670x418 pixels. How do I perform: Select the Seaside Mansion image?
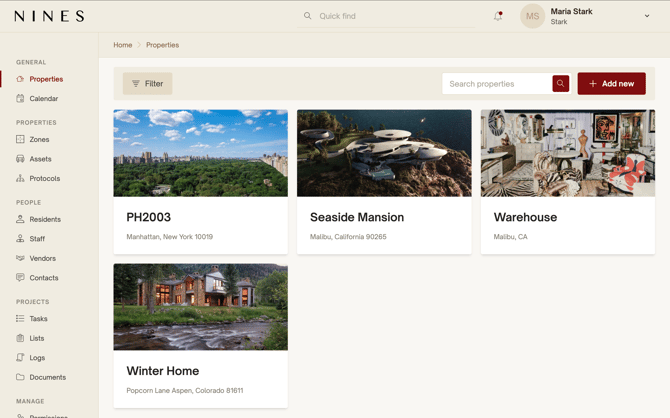click(384, 153)
